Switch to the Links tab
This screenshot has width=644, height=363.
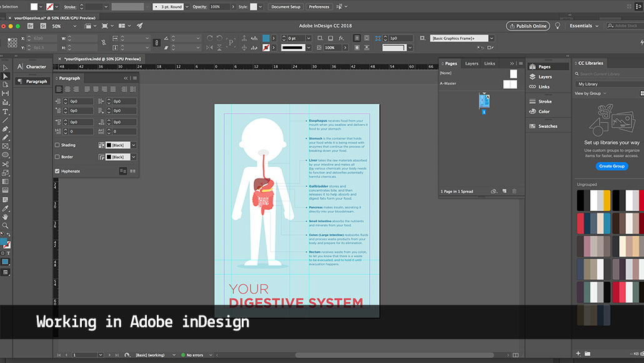point(490,63)
